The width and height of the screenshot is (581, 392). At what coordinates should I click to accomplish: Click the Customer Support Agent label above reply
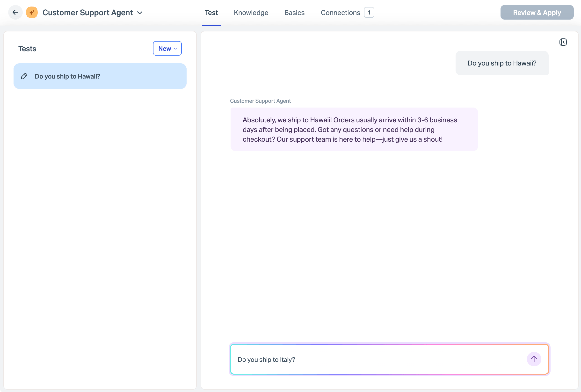click(260, 101)
